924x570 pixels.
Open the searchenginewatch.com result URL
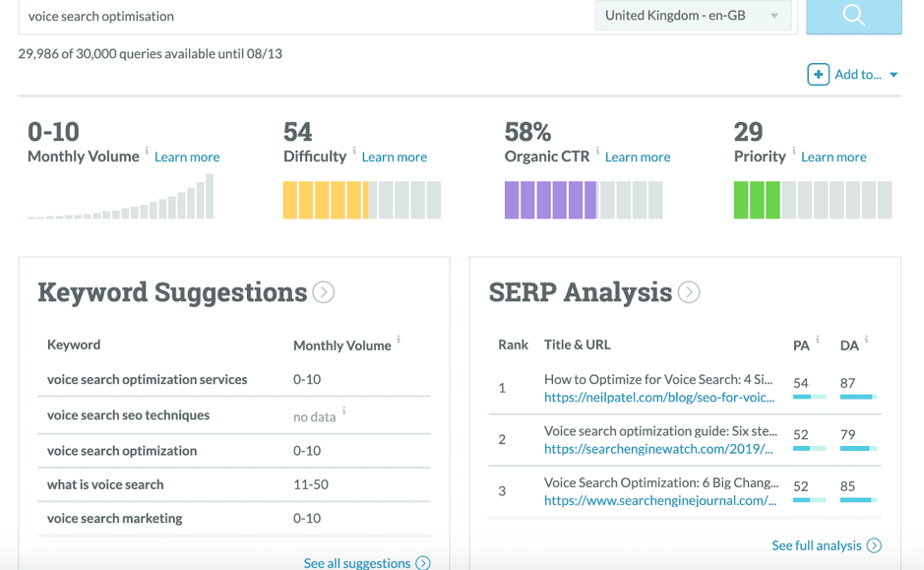659,448
